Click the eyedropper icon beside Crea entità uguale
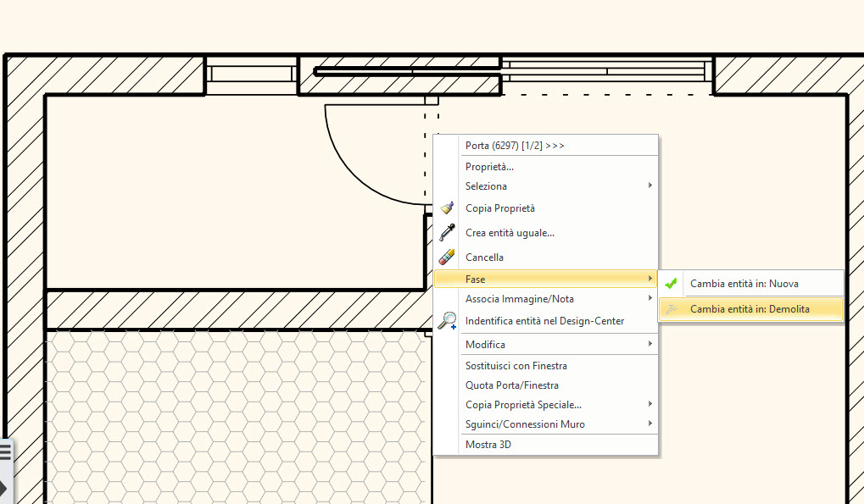864x504 pixels. [447, 232]
